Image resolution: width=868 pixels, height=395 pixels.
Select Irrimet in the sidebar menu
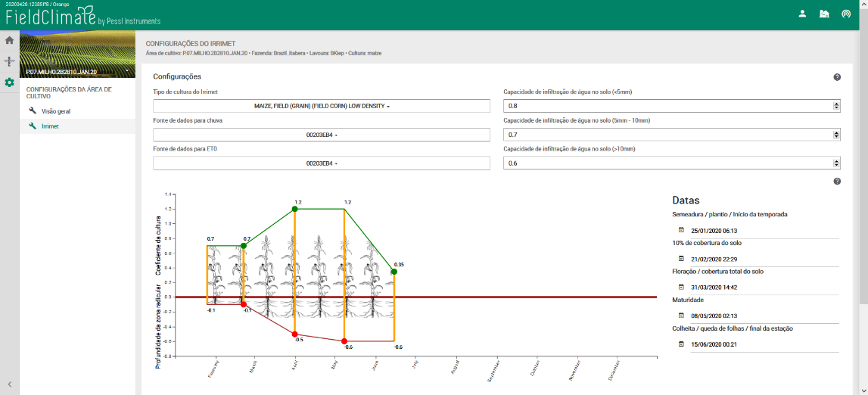(50, 126)
